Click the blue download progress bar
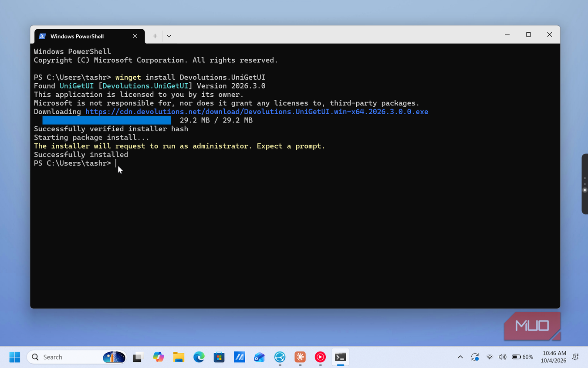 coord(107,120)
